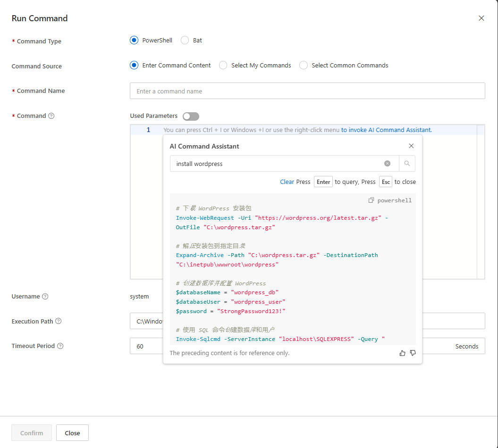498x448 pixels.
Task: Give thumbs down to AI response
Action: pyautogui.click(x=413, y=353)
